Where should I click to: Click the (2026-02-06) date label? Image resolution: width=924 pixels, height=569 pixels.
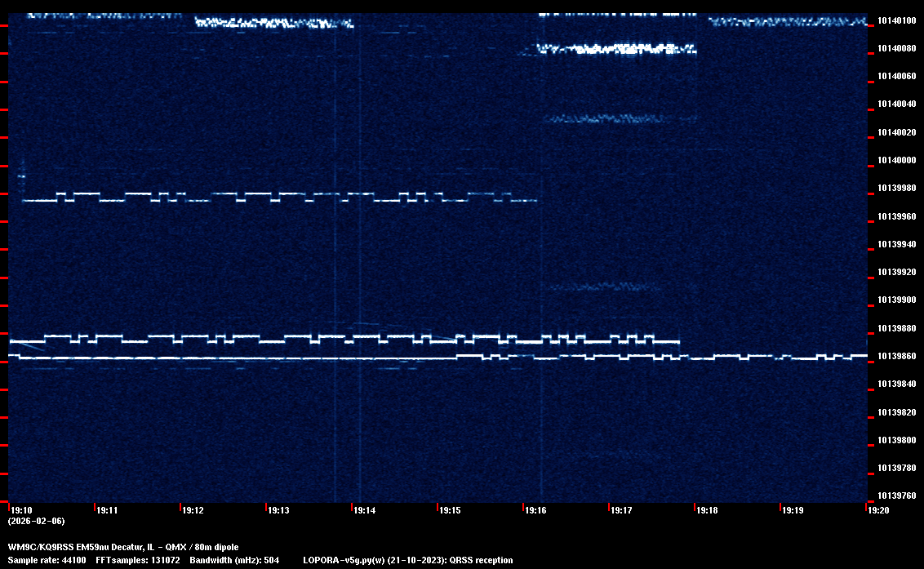37,521
